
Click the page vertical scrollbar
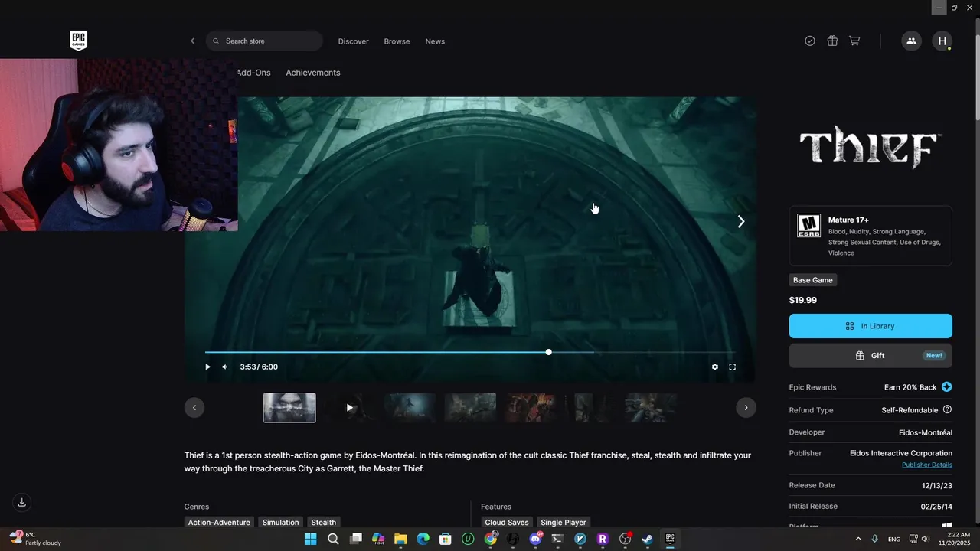click(x=977, y=69)
